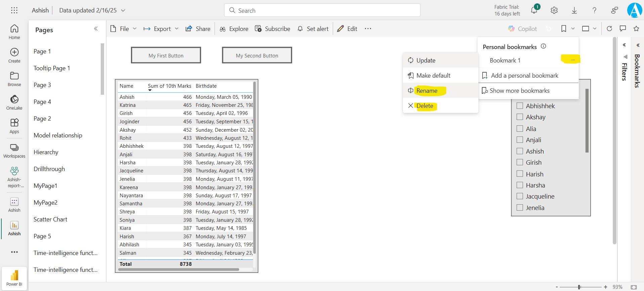Click the zoom slider at bottom right
644x291 pixels.
pos(579,287)
